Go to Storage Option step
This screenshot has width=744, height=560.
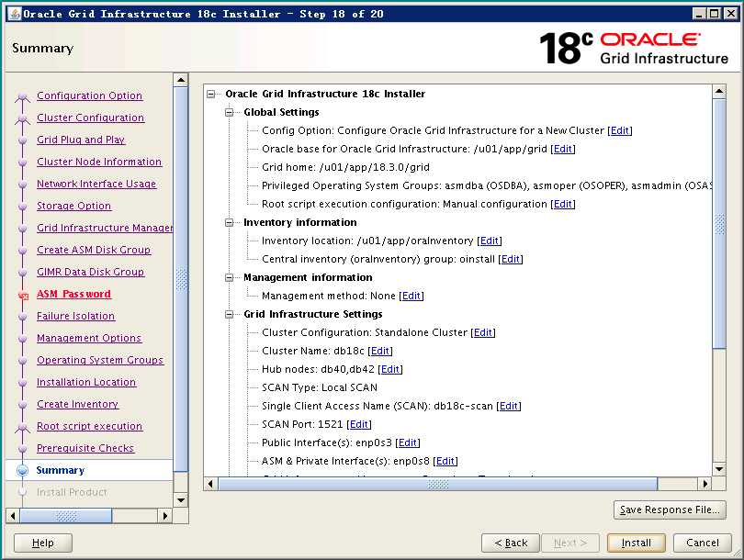coord(74,206)
